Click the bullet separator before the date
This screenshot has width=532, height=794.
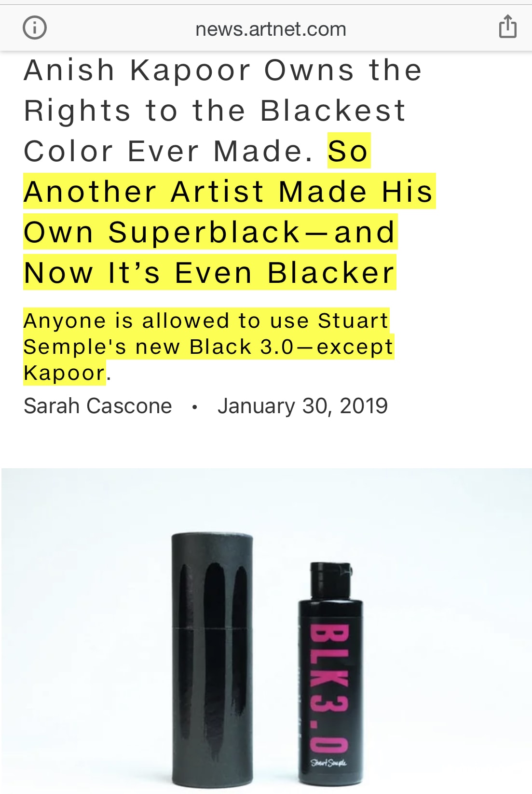pyautogui.click(x=194, y=407)
